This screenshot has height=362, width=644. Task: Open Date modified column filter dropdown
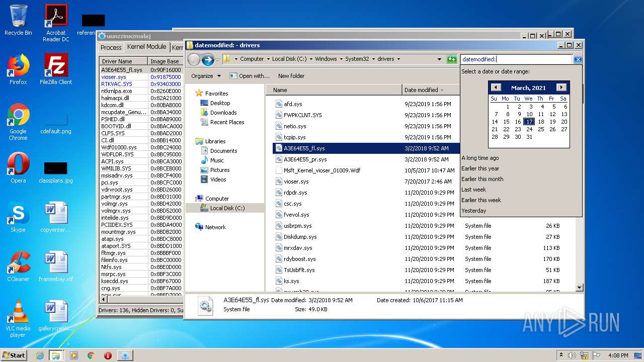pos(442,90)
